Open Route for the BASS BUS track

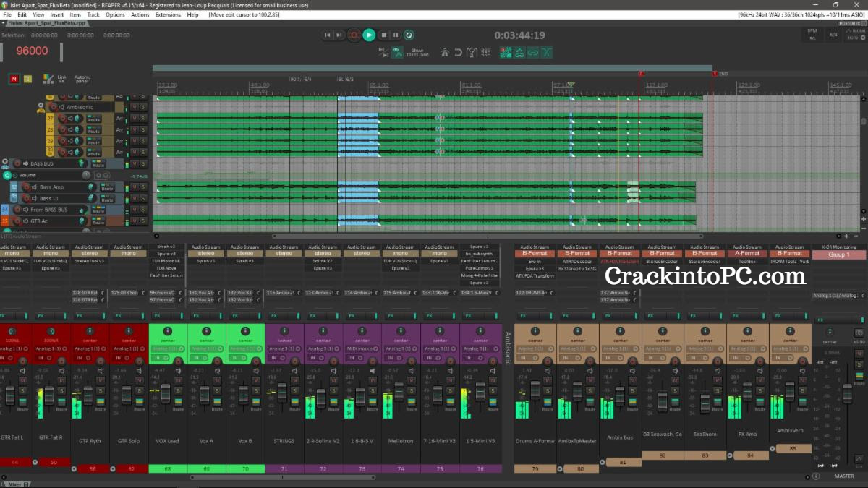pyautogui.click(x=98, y=165)
